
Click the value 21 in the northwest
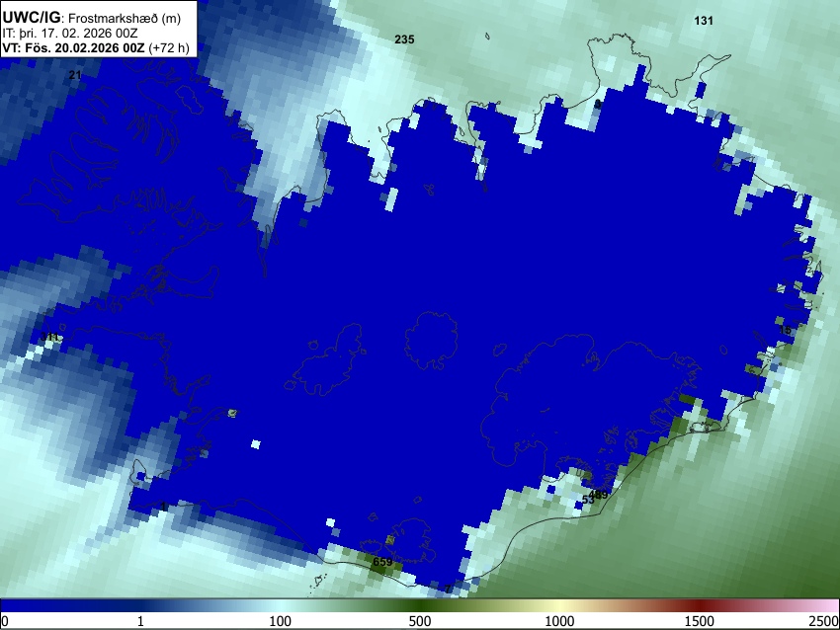point(75,75)
